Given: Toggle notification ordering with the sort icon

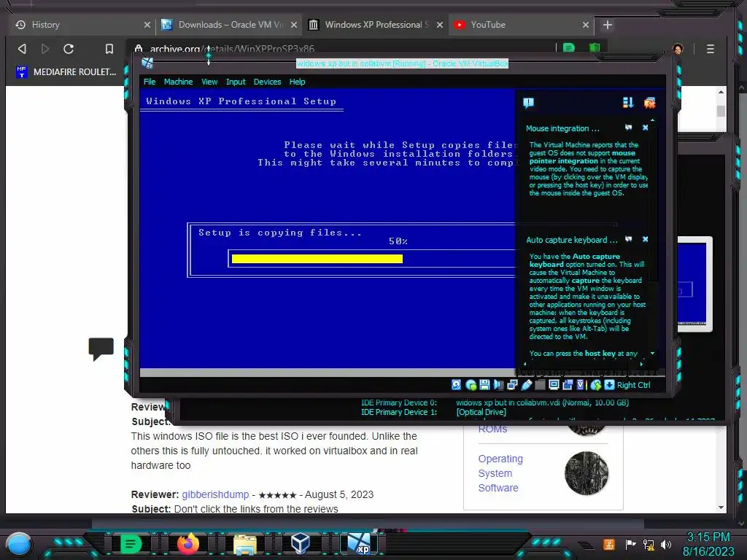Looking at the screenshot, I should 628,102.
